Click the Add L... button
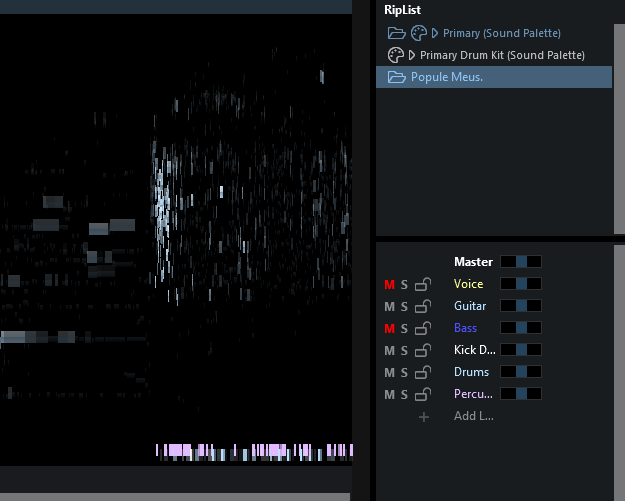 (474, 416)
